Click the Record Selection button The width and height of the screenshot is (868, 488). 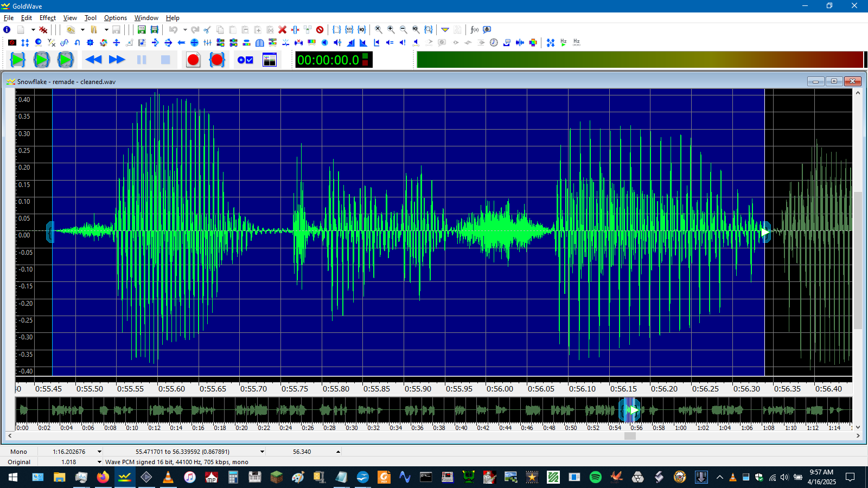(217, 60)
